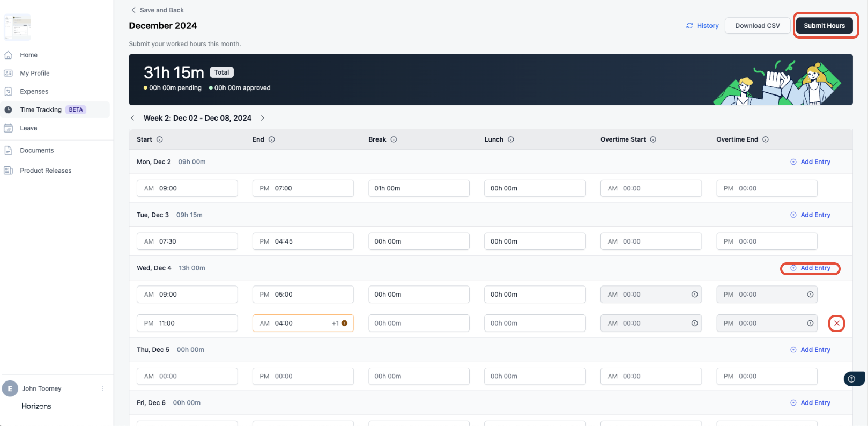Click the John Toomey avatar
The height and width of the screenshot is (426, 868).
coord(10,388)
